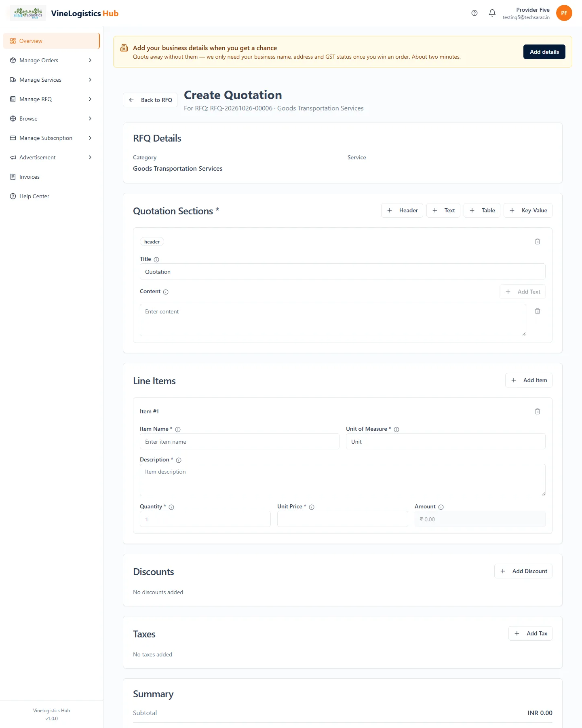Add a Text section
This screenshot has width=582, height=728.
[x=443, y=210]
